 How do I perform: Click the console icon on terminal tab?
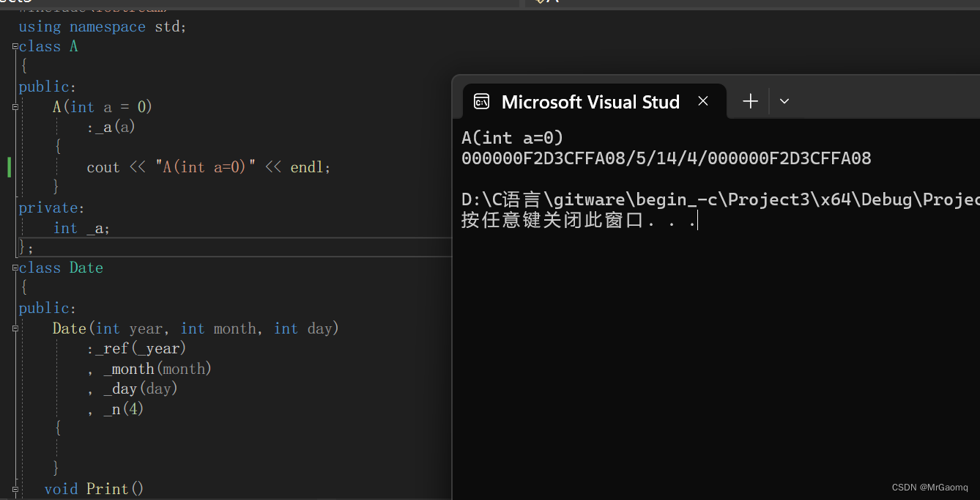(481, 101)
